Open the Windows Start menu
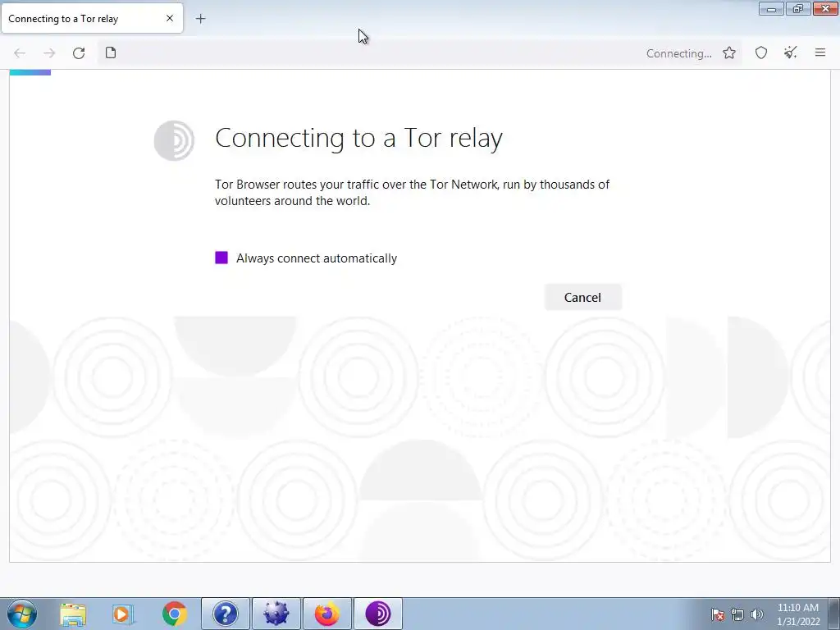 [21, 614]
